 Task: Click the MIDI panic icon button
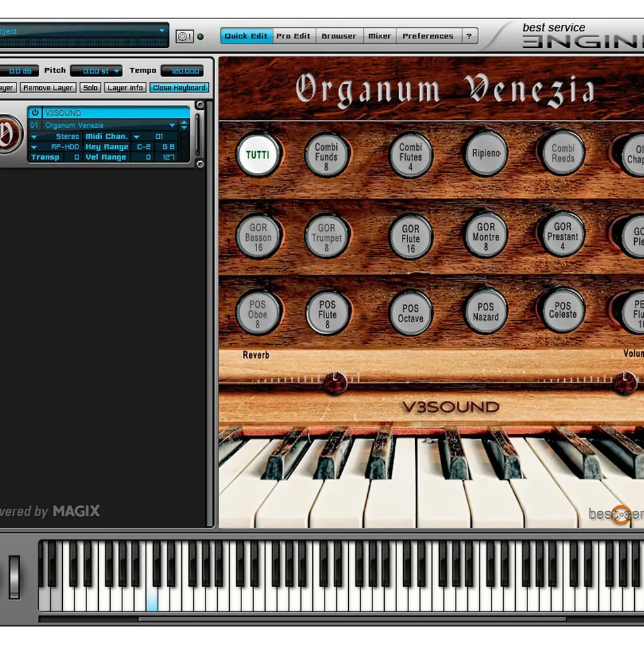pyautogui.click(x=185, y=37)
